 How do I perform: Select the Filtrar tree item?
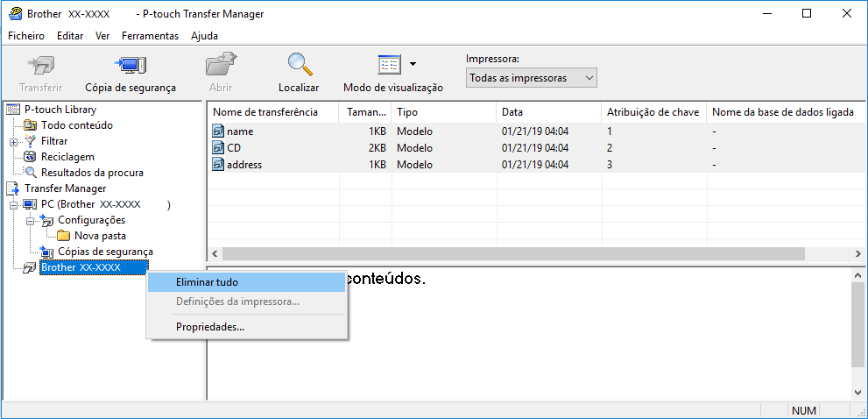pos(54,141)
